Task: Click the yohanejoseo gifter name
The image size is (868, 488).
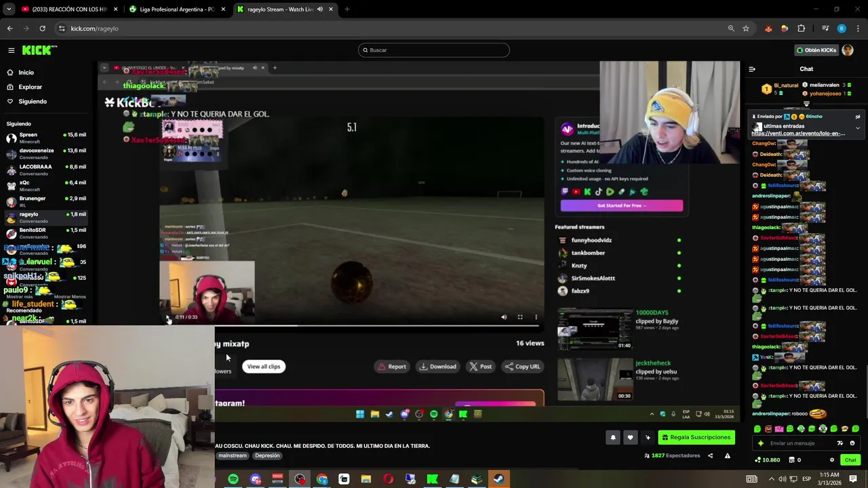Action: [x=825, y=94]
